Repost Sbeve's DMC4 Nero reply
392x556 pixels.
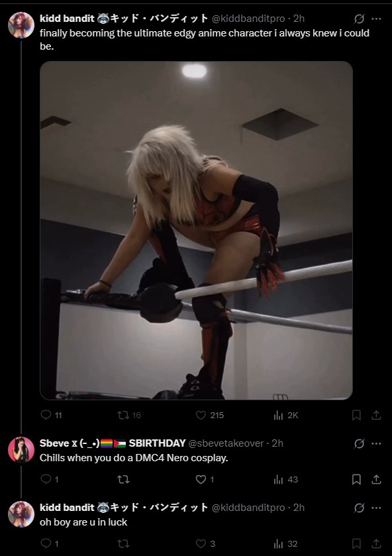point(123,479)
